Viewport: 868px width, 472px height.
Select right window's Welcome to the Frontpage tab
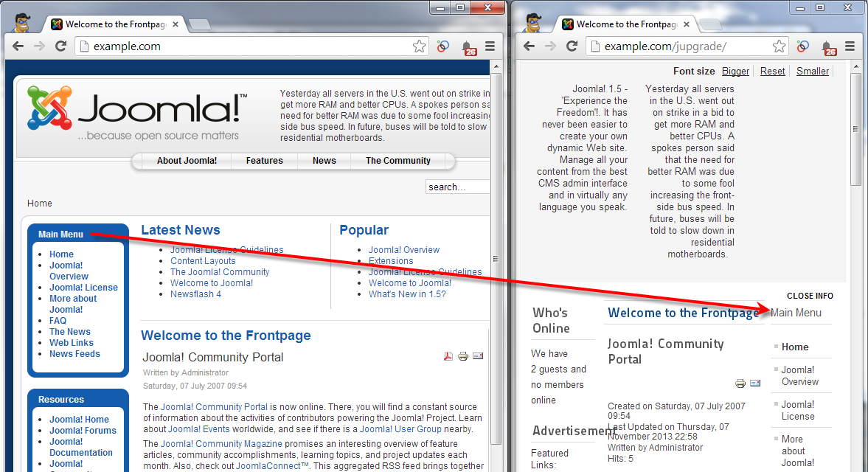[x=626, y=24]
